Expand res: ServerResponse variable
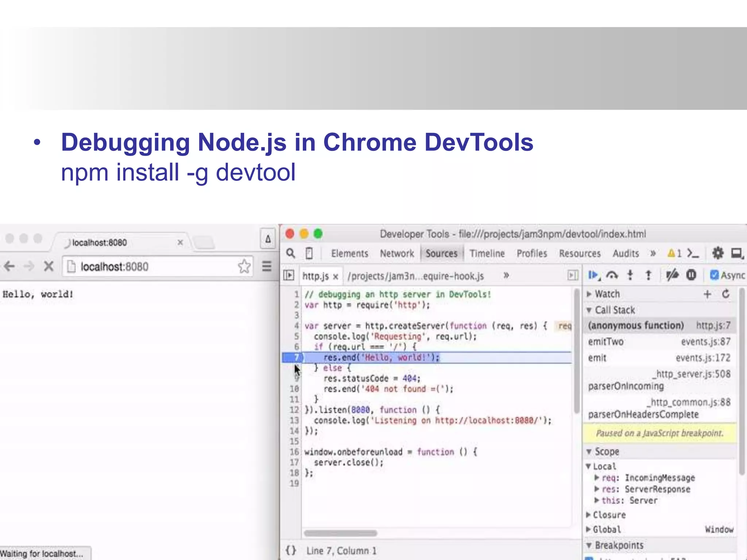747x560 pixels. tap(597, 489)
